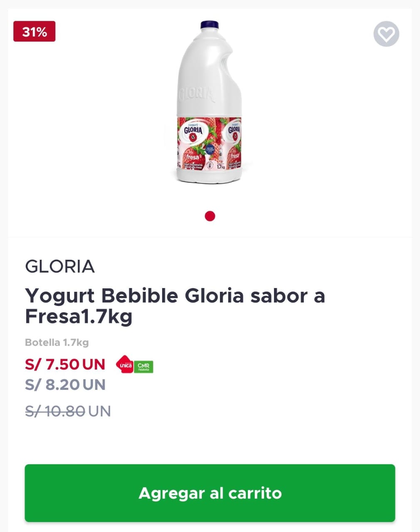Click the red Unica card icon
The height and width of the screenshot is (532, 420).
click(124, 365)
